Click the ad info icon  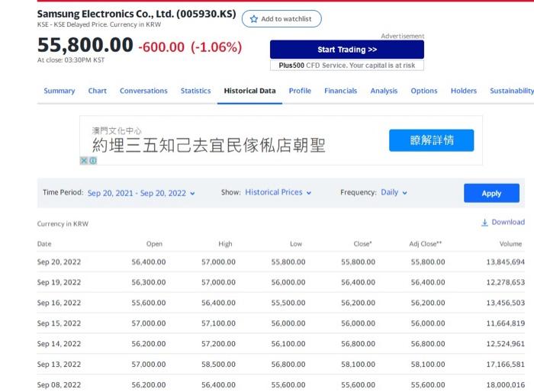click(93, 160)
